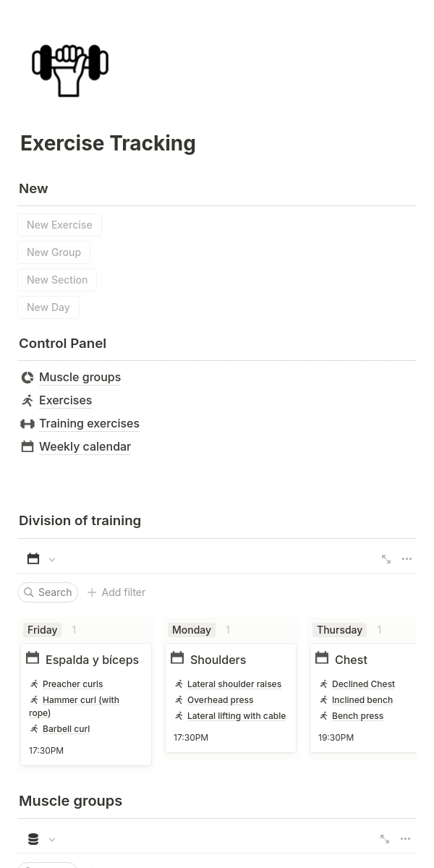Click the running figure icon beside Exercises
Image resolution: width=434 pixels, height=868 pixels.
(27, 401)
